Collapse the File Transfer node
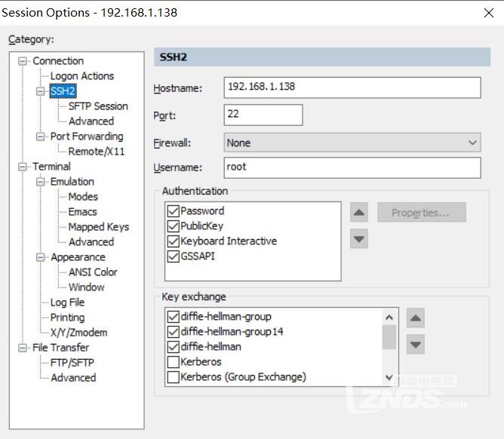The width and height of the screenshot is (504, 439). tap(22, 348)
